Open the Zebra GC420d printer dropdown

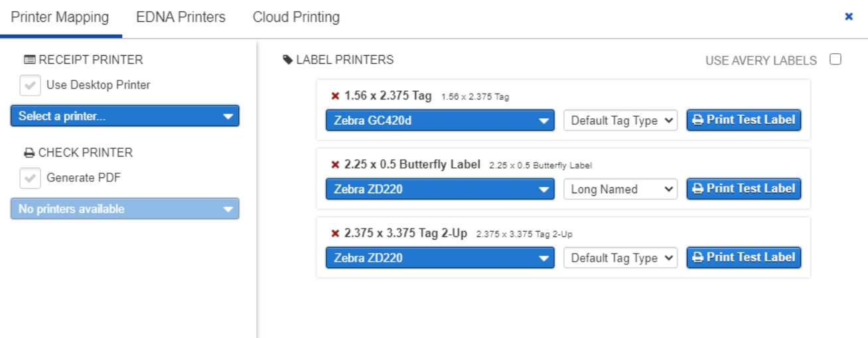point(440,121)
